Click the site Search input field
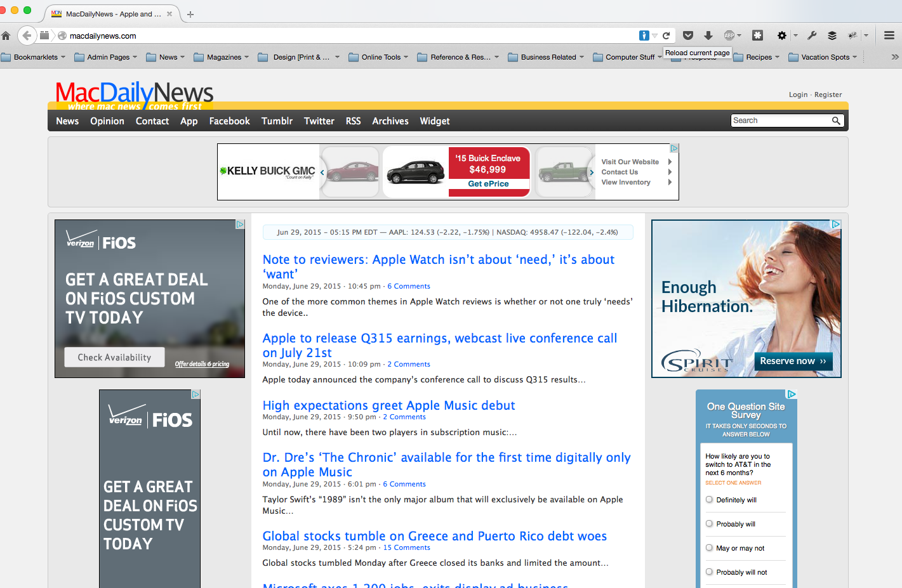This screenshot has width=902, height=588. click(x=781, y=121)
